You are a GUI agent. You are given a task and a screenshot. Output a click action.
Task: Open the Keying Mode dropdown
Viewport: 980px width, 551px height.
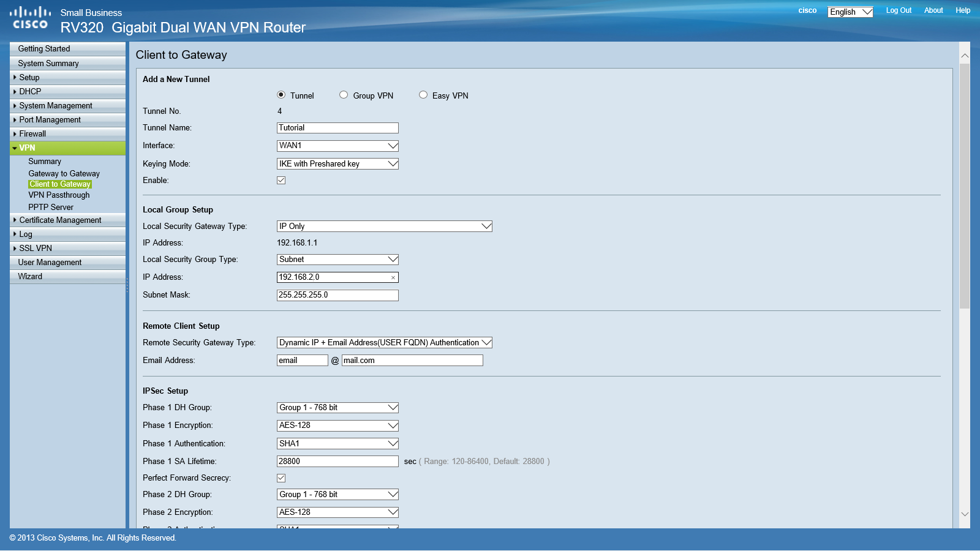pyautogui.click(x=337, y=164)
